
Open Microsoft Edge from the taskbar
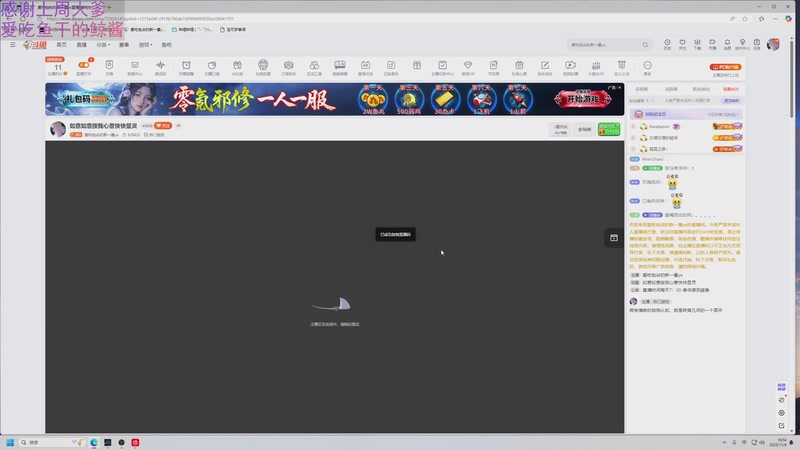tap(94, 442)
